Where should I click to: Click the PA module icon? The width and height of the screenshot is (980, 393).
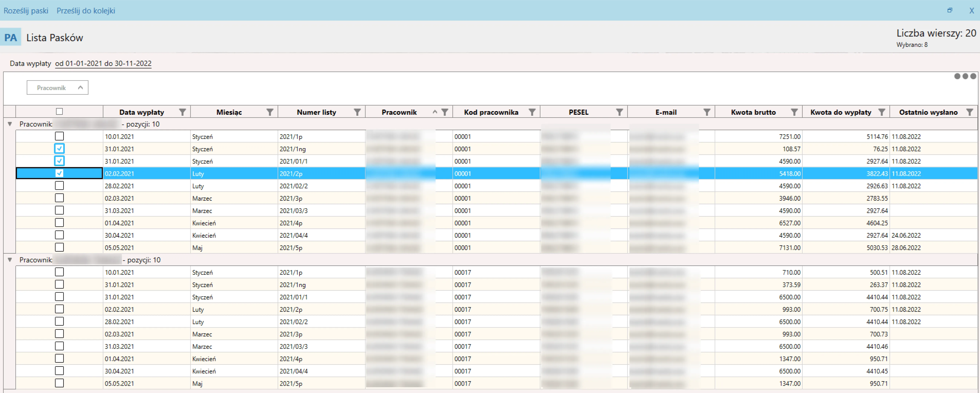tap(11, 38)
